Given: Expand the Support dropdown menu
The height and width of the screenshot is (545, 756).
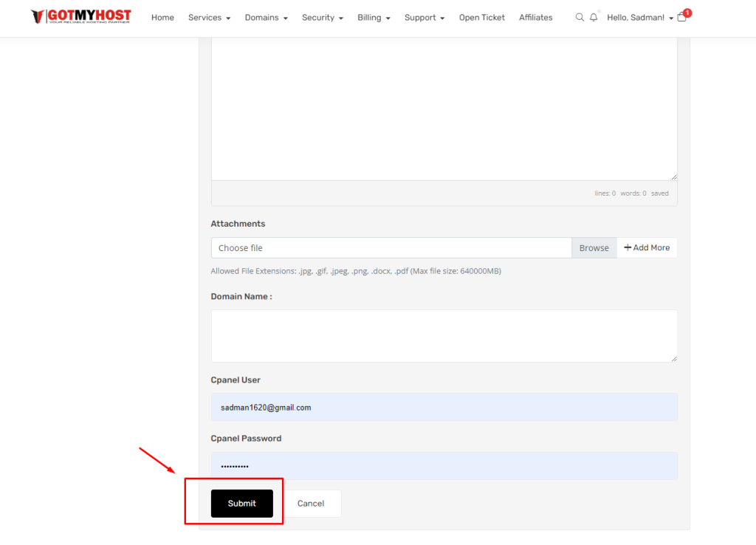Looking at the screenshot, I should (x=424, y=17).
